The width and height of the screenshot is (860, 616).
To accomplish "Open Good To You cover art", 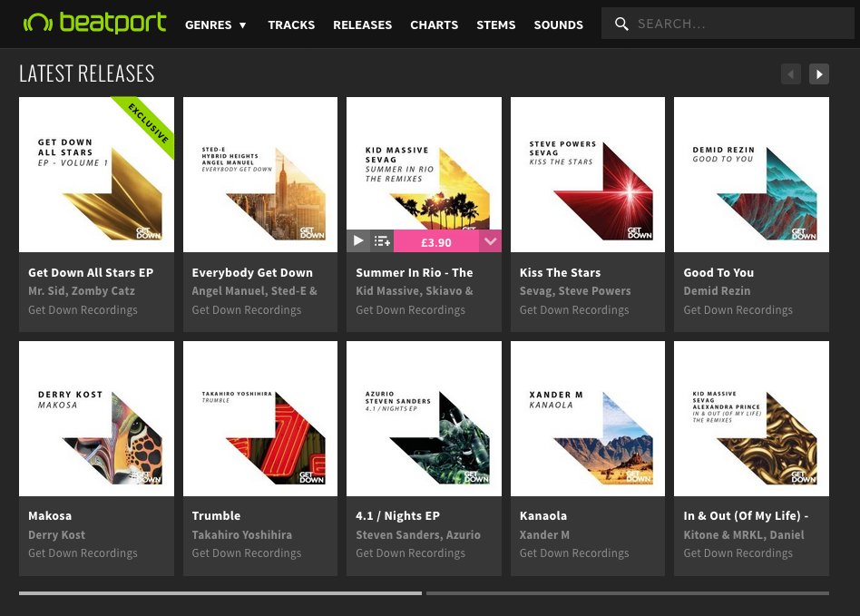I will [751, 174].
